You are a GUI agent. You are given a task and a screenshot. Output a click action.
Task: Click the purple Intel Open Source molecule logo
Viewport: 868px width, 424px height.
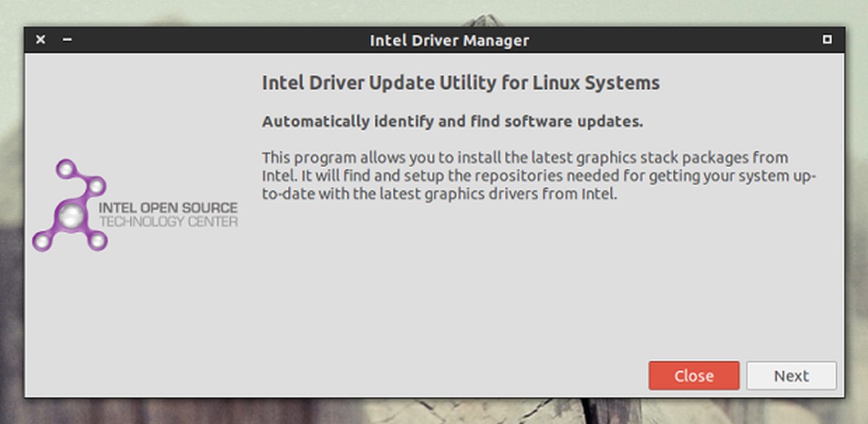click(x=71, y=206)
